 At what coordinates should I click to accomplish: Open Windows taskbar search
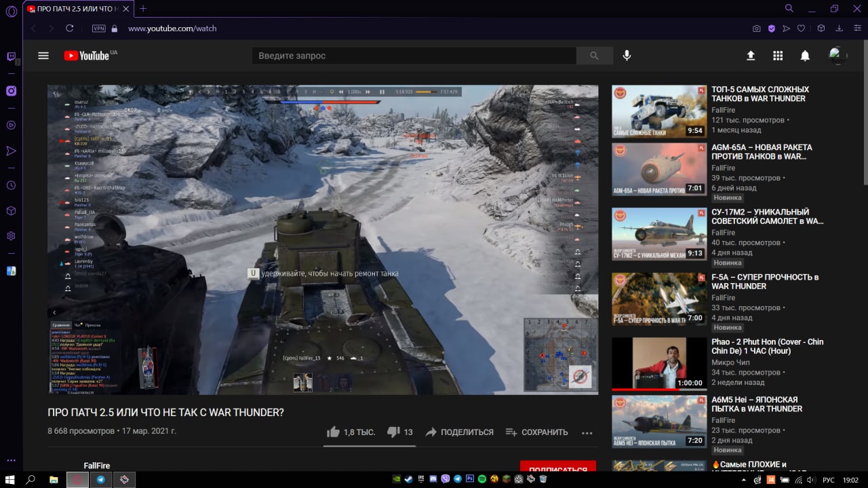(31, 479)
